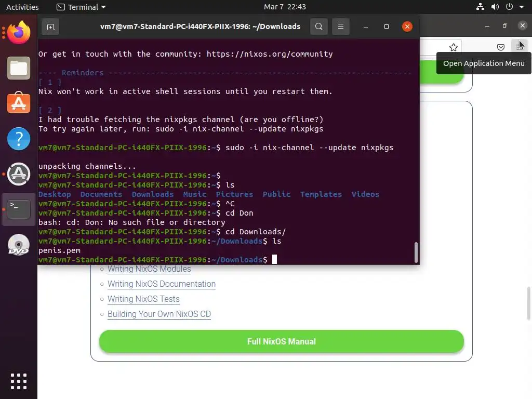
Task: Click the 'Videos' directory in ls output
Action: [x=365, y=194]
